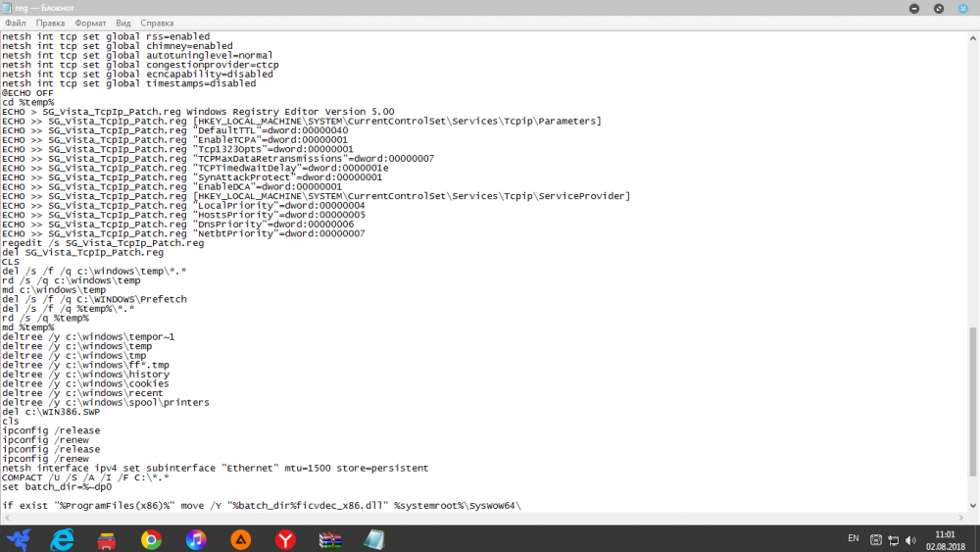Click the volume speaker tray icon
Screen dimensions: 980x552
point(912,538)
